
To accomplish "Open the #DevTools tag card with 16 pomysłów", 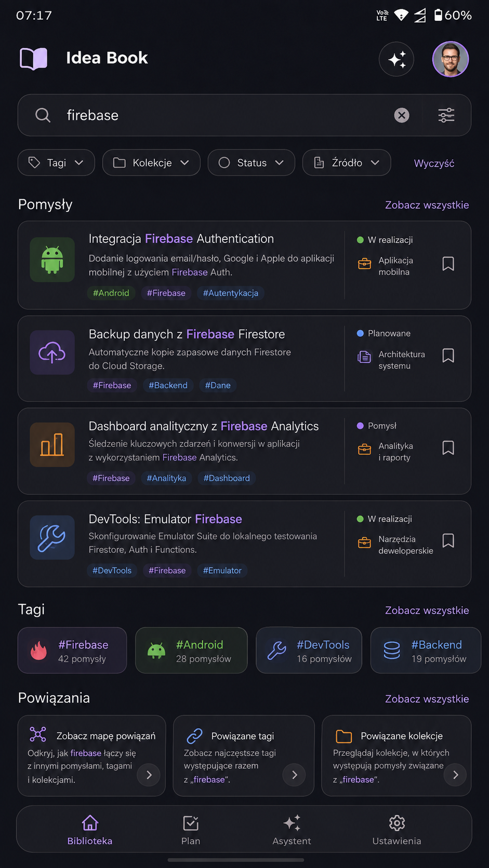I will 309,650.
